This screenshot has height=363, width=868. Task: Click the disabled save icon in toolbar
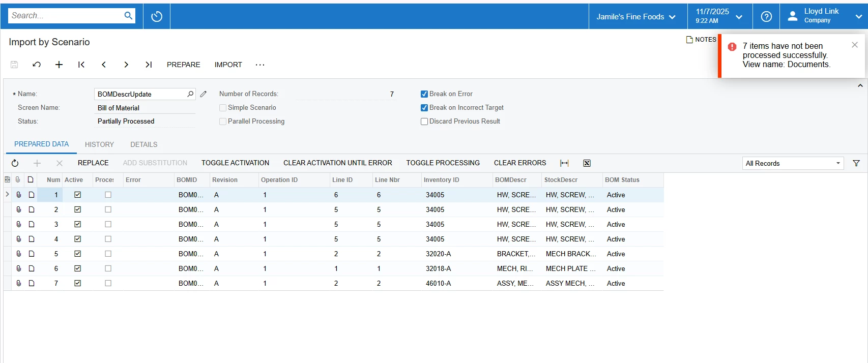14,65
